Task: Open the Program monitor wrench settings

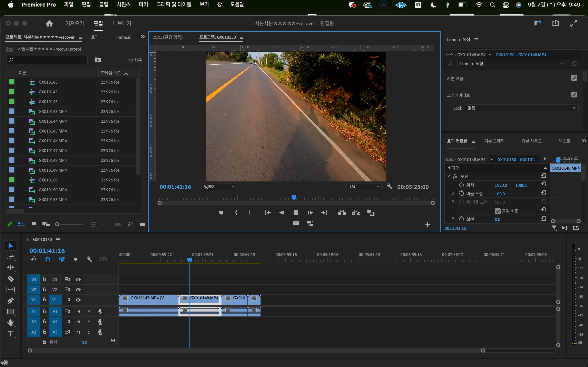Action: 390,187
